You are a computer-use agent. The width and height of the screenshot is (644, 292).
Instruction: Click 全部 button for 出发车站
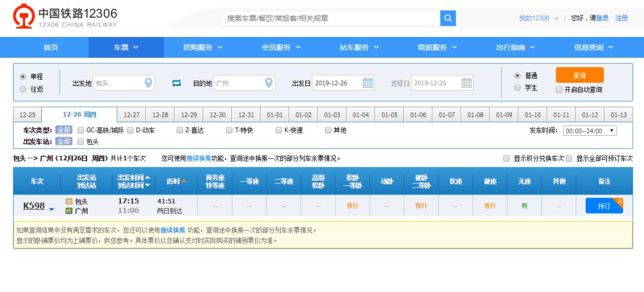[64, 142]
